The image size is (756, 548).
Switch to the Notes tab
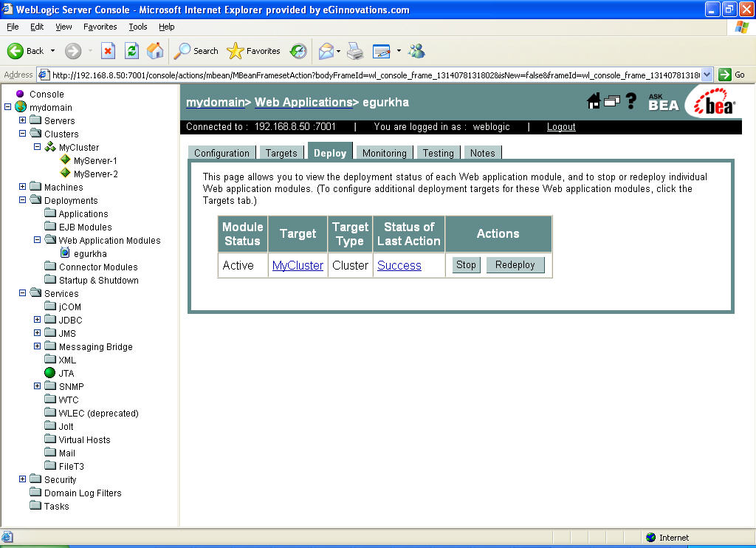click(483, 152)
